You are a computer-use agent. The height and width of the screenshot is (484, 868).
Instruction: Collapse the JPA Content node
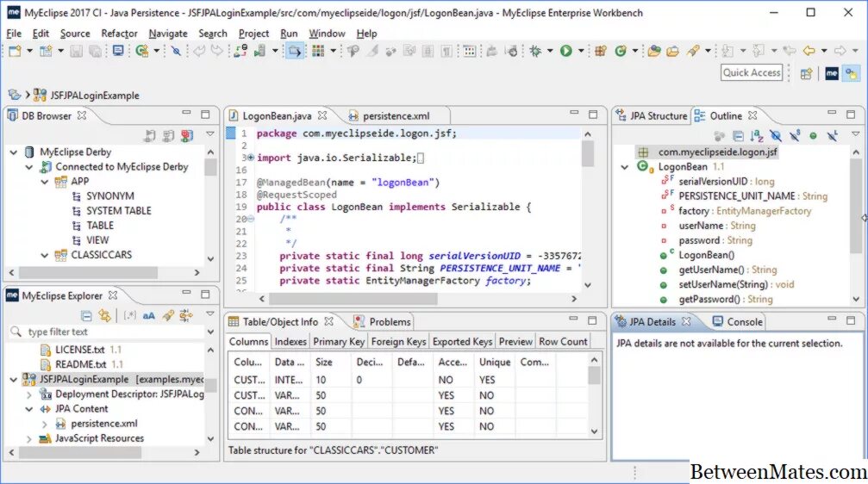(29, 409)
